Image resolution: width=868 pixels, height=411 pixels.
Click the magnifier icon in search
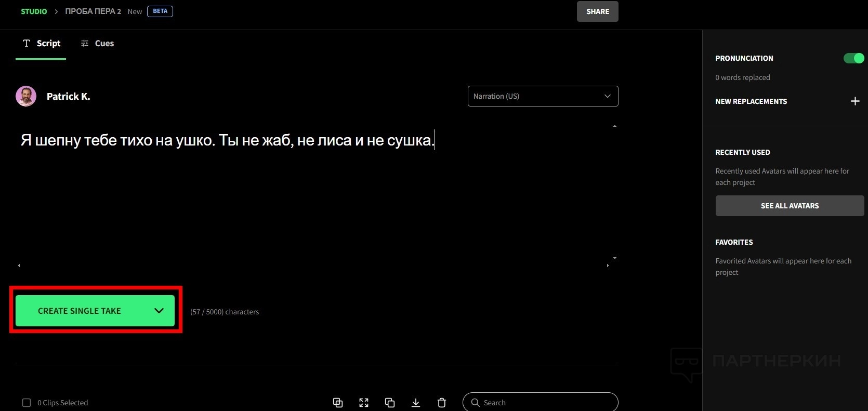[475, 403]
